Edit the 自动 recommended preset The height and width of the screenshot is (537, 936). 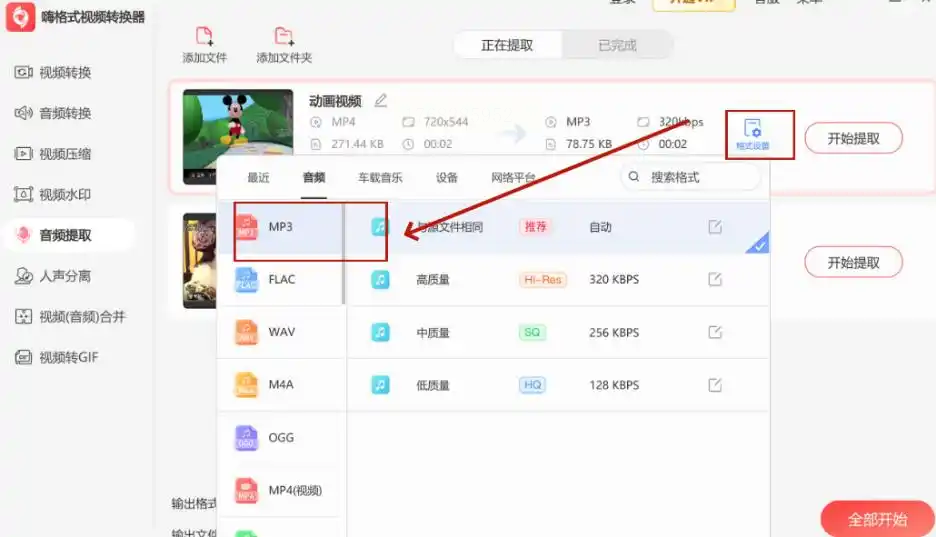tap(715, 227)
